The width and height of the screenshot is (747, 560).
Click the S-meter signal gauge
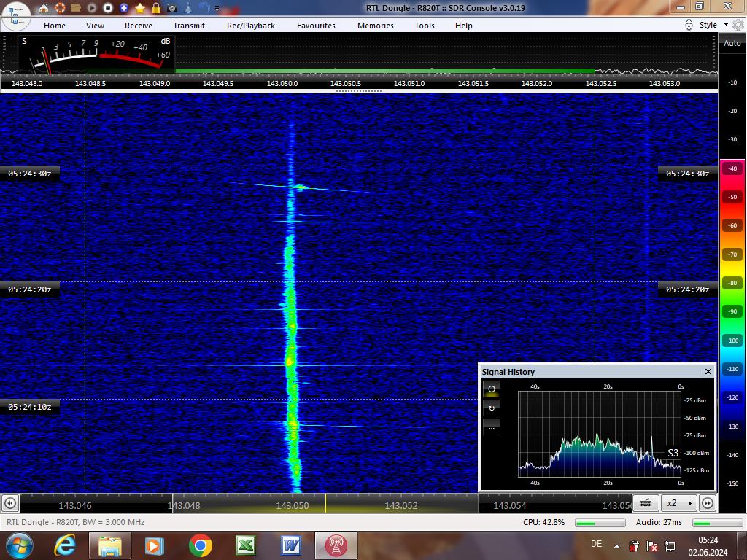pos(97,55)
